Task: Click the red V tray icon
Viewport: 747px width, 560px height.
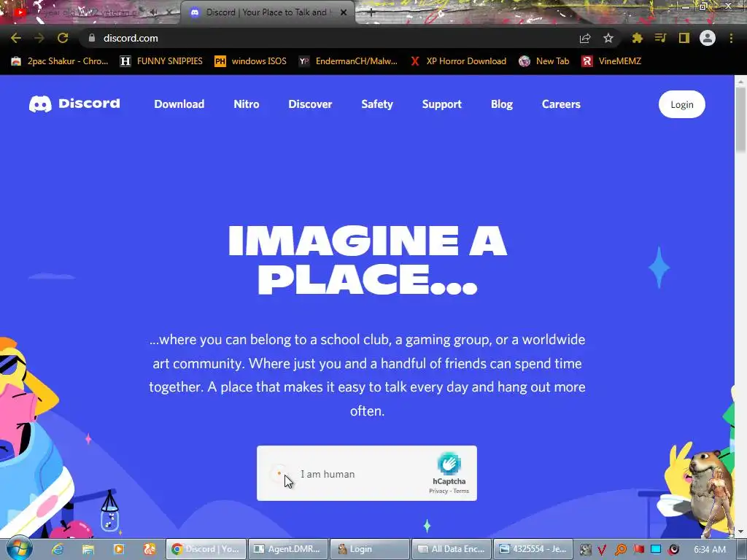Action: pos(602,550)
